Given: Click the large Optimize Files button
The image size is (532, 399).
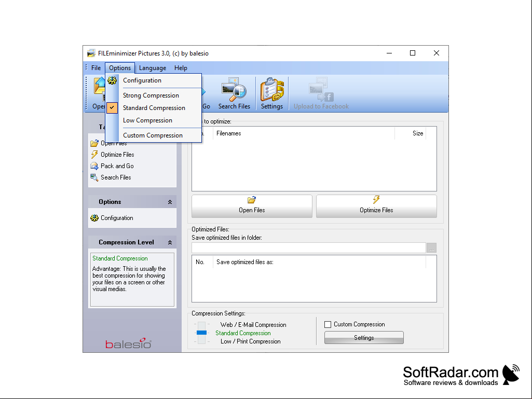Looking at the screenshot, I should click(x=376, y=206).
